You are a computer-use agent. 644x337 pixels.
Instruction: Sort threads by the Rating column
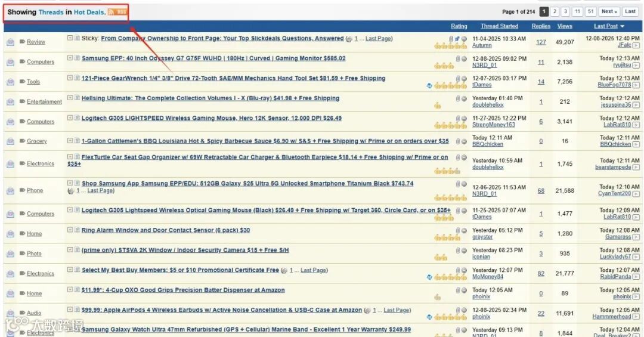coord(459,26)
